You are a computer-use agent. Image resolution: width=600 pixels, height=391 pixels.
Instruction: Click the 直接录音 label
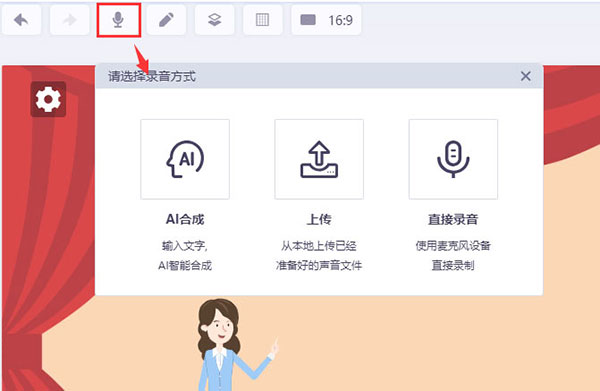tap(453, 220)
